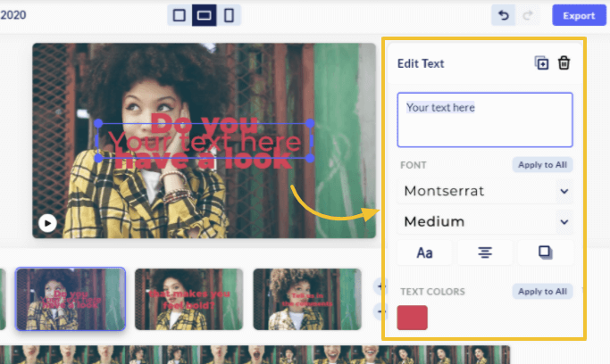
Task: Open the Medium font weight dropdown
Action: coord(485,222)
